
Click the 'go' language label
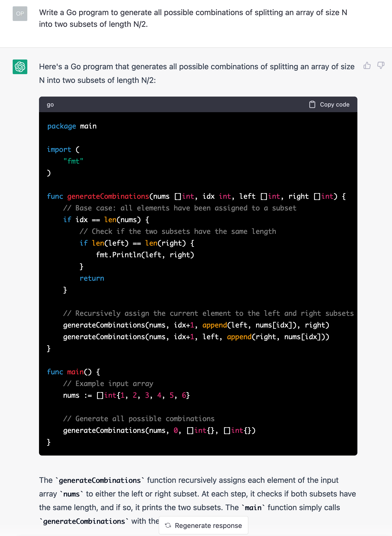pyautogui.click(x=50, y=105)
